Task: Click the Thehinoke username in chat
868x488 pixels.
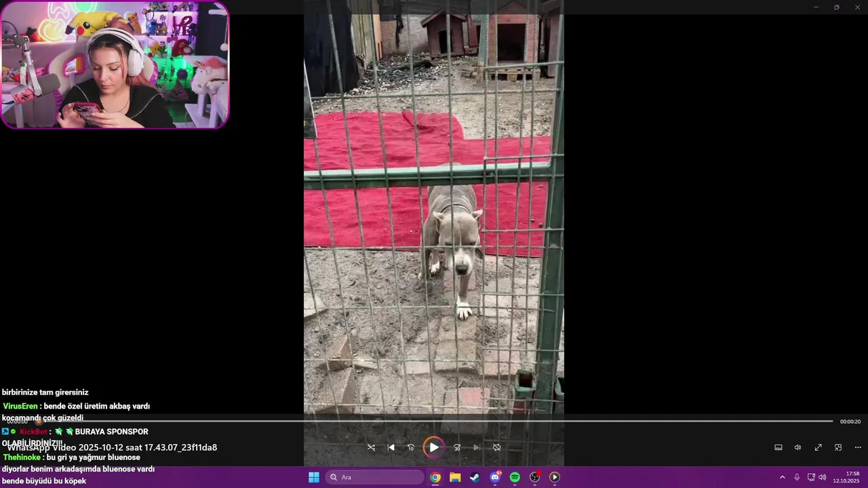Action: coord(22,457)
